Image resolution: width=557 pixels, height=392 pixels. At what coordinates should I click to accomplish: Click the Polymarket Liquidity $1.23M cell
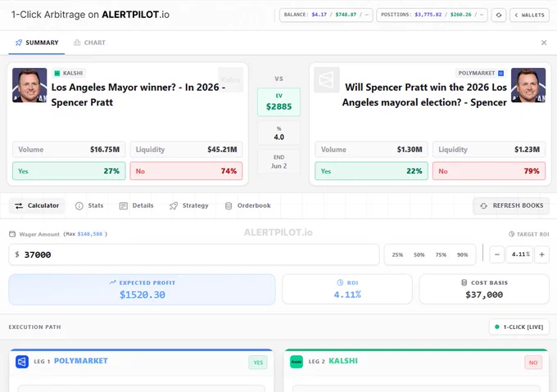(x=489, y=150)
